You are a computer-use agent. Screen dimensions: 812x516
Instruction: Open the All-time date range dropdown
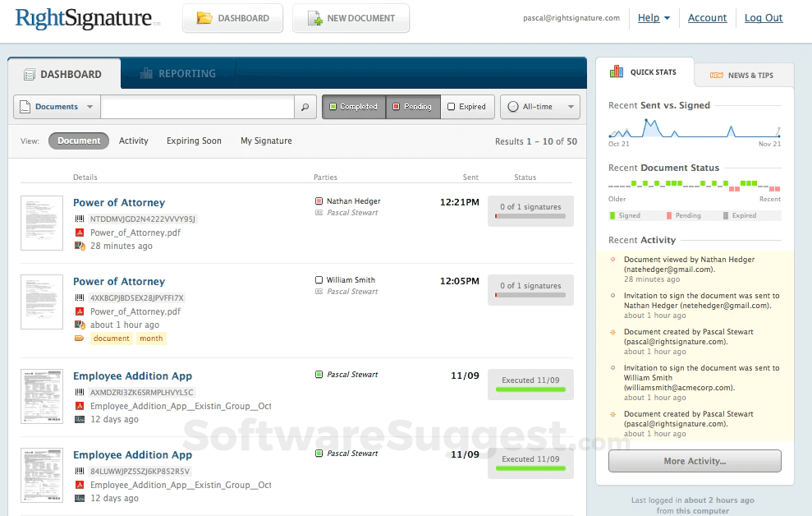pyautogui.click(x=539, y=106)
